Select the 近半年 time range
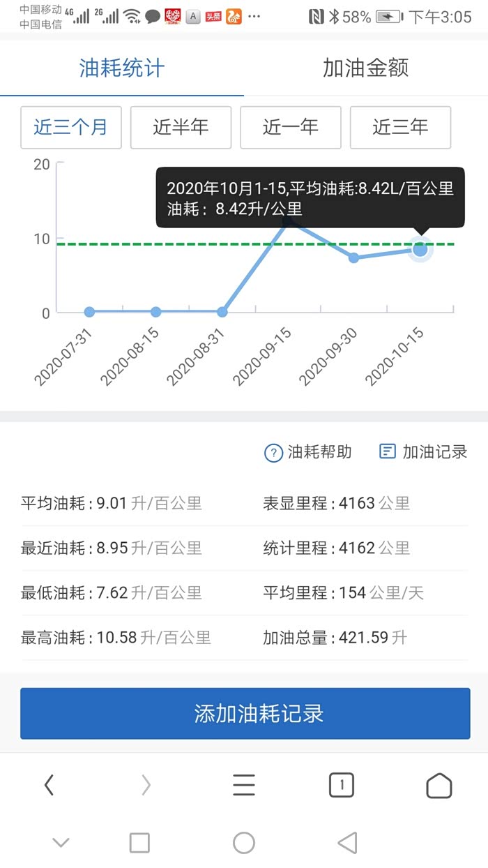488x868 pixels. click(x=181, y=128)
